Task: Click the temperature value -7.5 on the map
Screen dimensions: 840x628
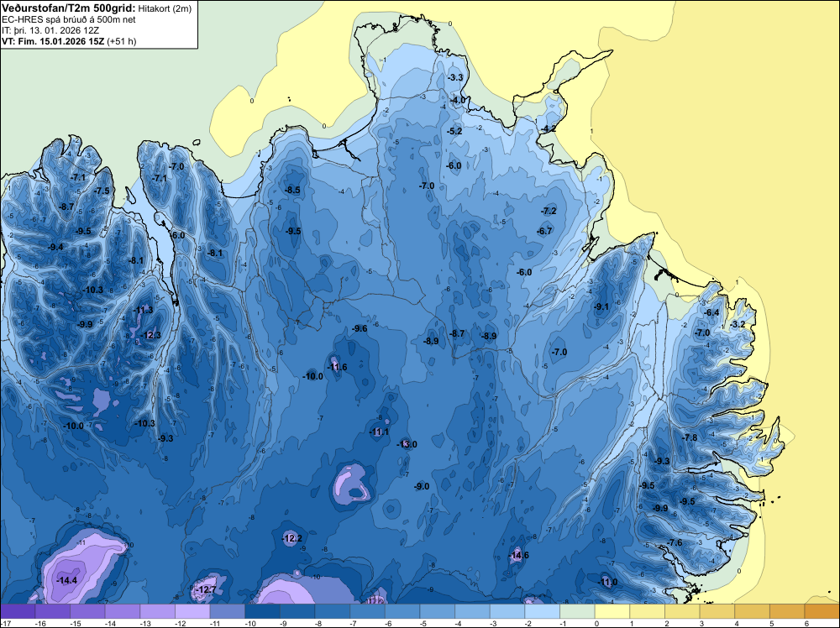Action: [102, 191]
